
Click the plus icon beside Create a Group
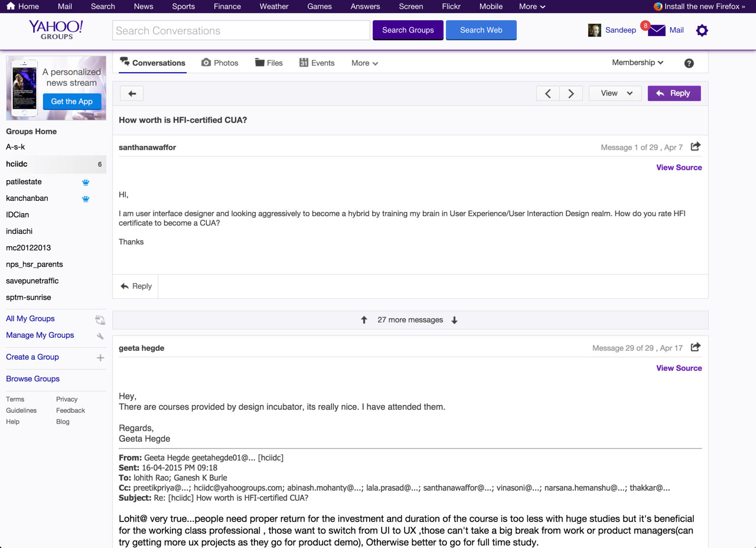pos(100,357)
